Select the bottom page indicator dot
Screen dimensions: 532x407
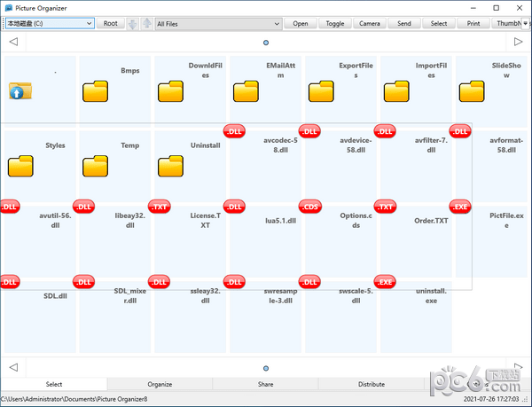(x=266, y=368)
